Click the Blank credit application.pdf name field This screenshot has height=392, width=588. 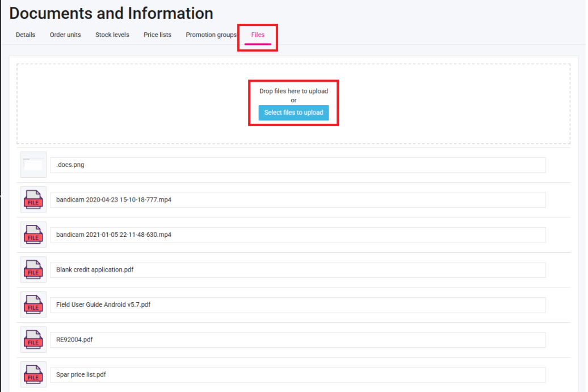point(297,270)
